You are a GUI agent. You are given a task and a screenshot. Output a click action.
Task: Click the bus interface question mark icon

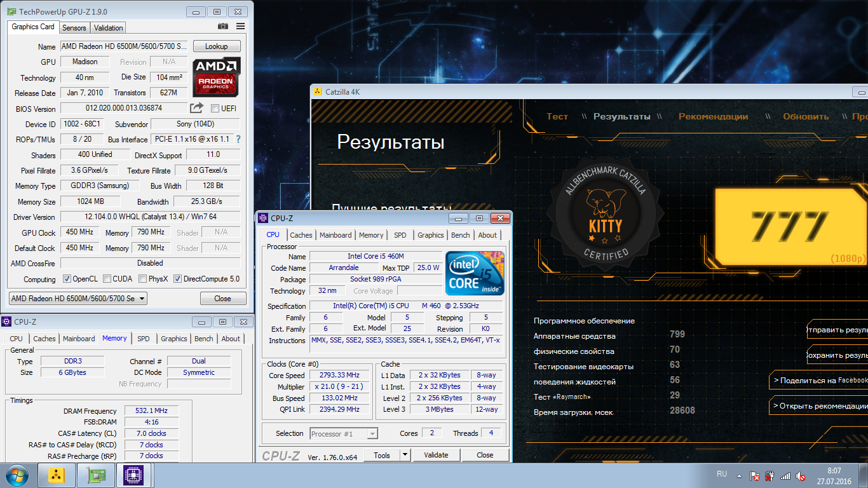[238, 139]
